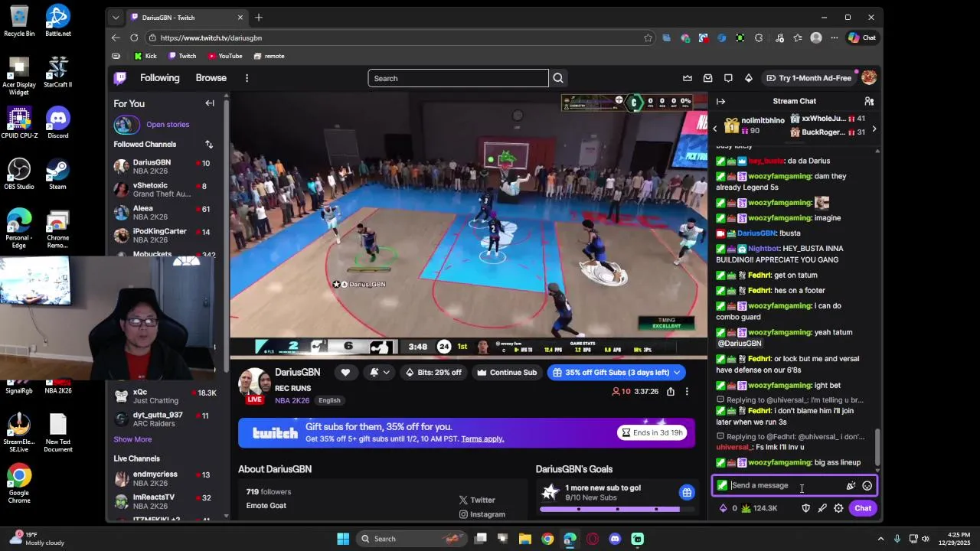Expand 35% off Gift Subs dropdown

677,373
